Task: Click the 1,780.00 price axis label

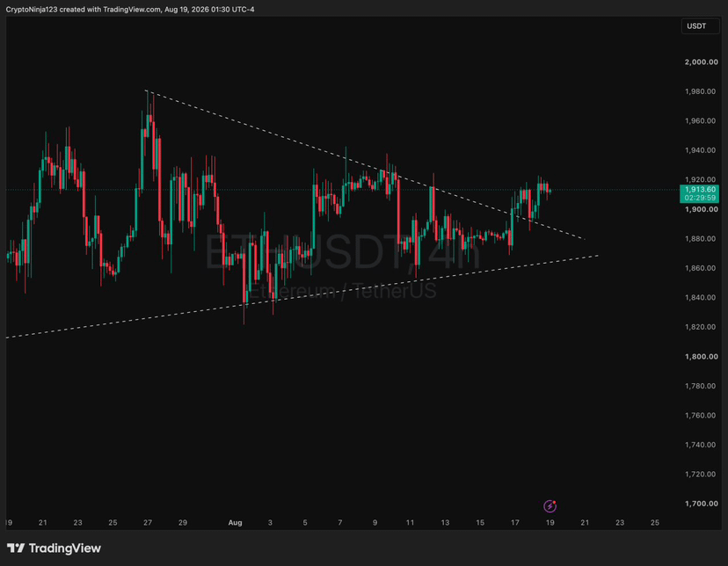Action: point(700,386)
